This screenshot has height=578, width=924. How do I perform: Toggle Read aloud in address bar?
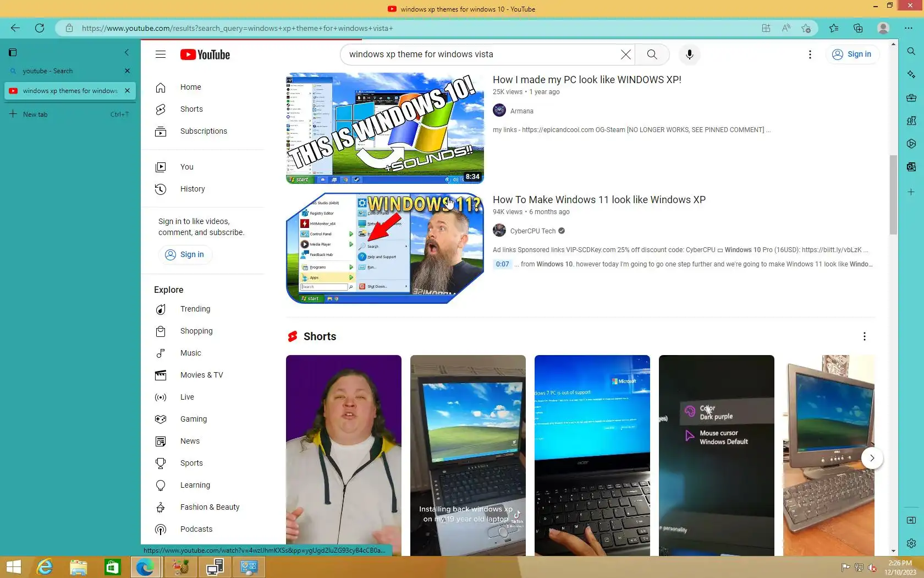pyautogui.click(x=786, y=28)
